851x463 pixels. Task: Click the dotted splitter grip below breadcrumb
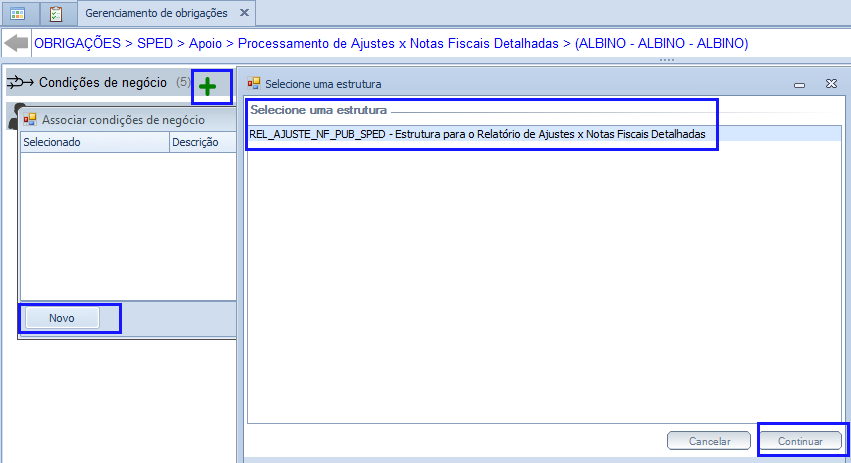coord(666,60)
